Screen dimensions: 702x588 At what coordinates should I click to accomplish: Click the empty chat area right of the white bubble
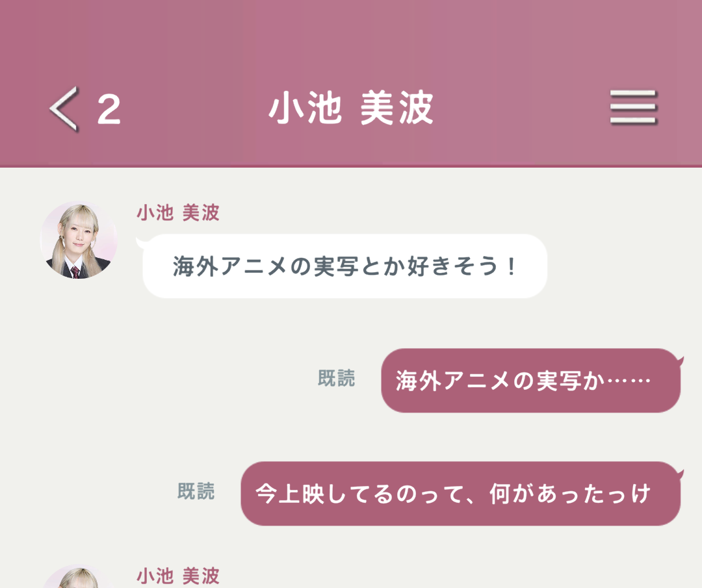click(622, 266)
